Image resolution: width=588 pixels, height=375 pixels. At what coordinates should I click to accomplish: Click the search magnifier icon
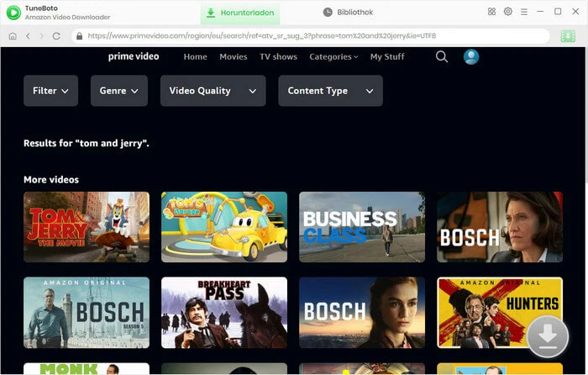[442, 56]
